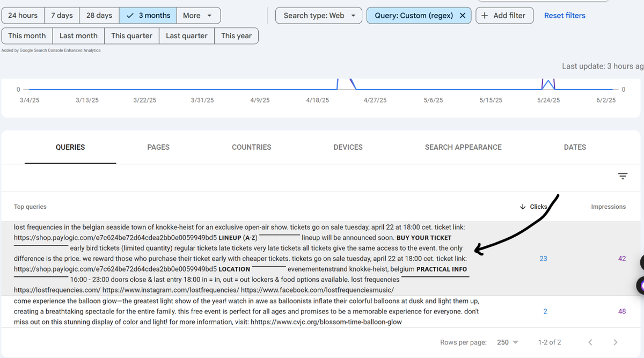The width and height of the screenshot is (644, 358).
Task: Remove the Custom regex query filter via its X
Action: coord(462,16)
